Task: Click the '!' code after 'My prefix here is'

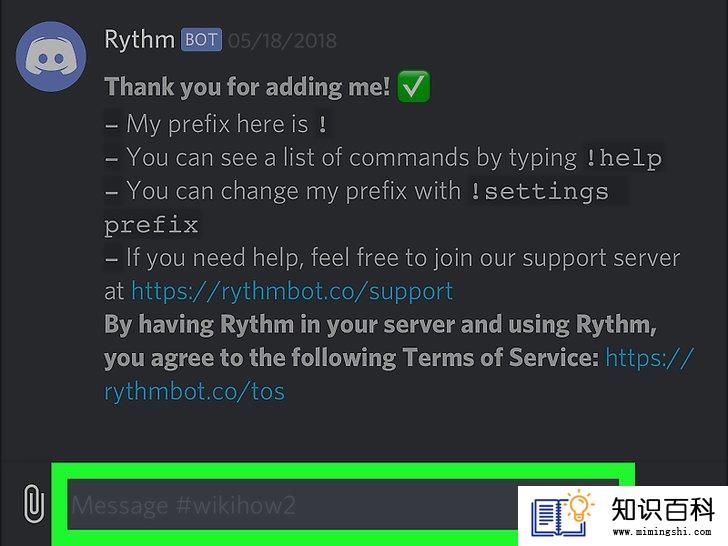Action: tap(322, 125)
